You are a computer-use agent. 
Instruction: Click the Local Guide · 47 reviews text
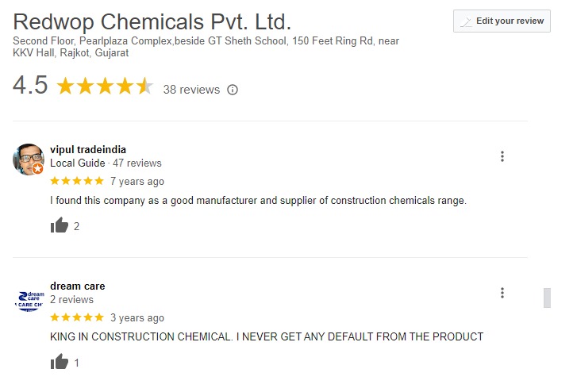(x=106, y=163)
